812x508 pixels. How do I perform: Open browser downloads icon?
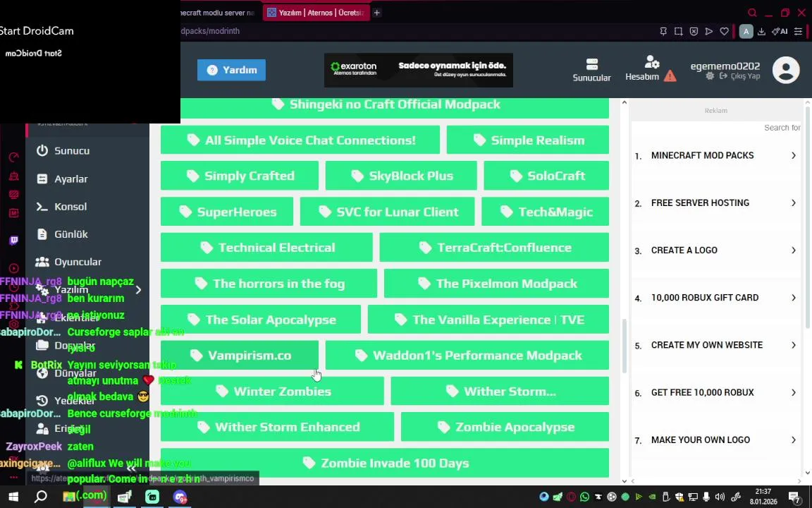pos(761,32)
